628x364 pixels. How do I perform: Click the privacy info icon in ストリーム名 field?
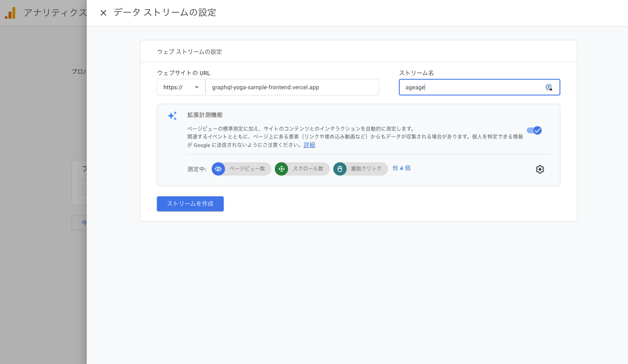click(x=549, y=88)
